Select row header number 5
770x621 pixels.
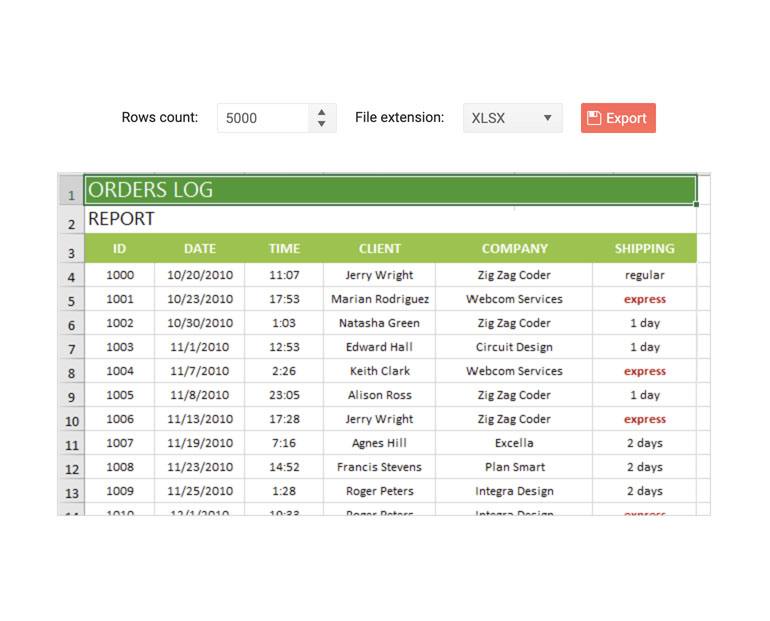71,300
